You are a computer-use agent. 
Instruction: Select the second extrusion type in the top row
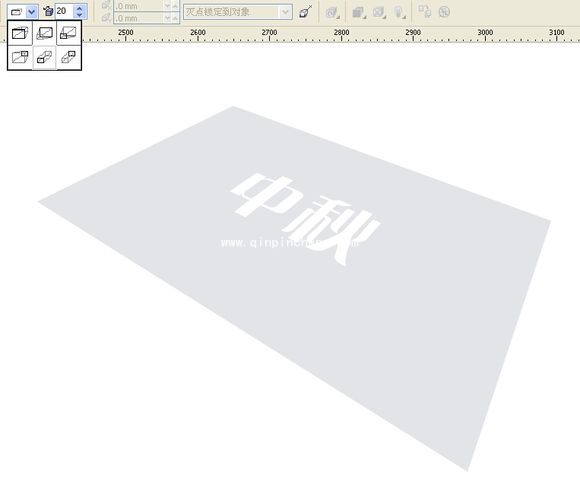point(44,33)
